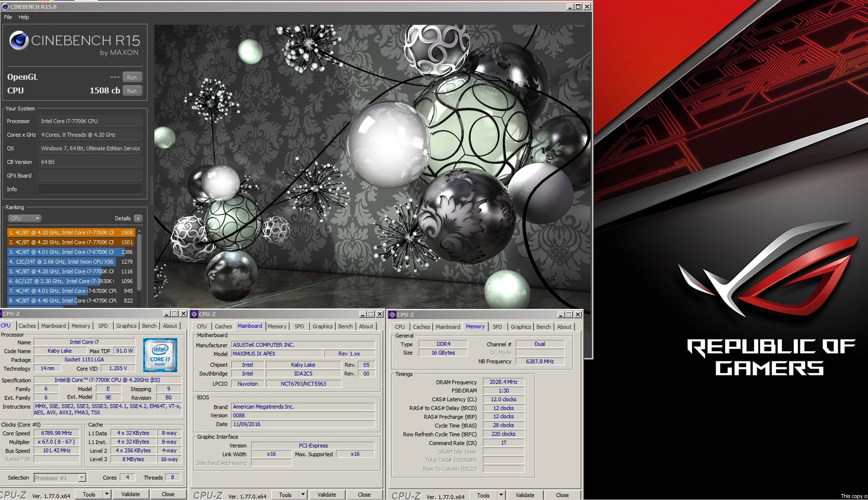
Task: Click Validate in Memory CPU-Z window
Action: click(525, 495)
